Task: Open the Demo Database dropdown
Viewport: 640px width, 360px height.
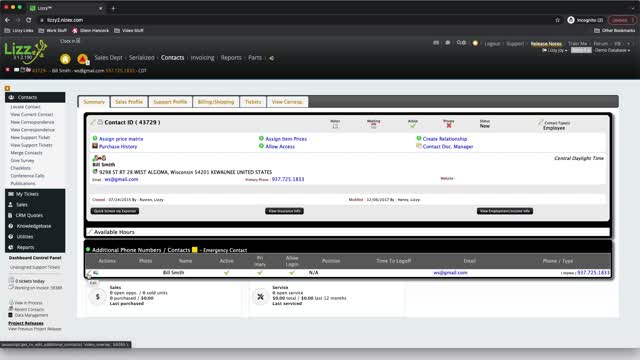Action: click(612, 50)
